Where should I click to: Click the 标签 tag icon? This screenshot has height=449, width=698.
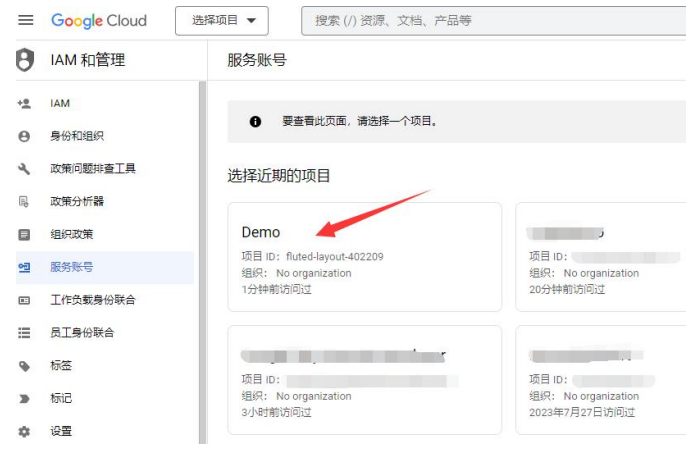(x=25, y=365)
